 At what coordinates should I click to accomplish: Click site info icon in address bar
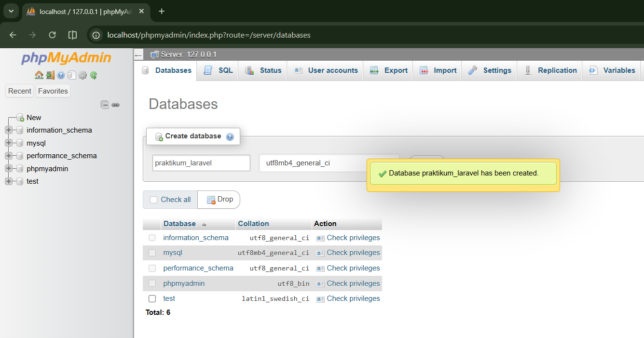point(96,35)
